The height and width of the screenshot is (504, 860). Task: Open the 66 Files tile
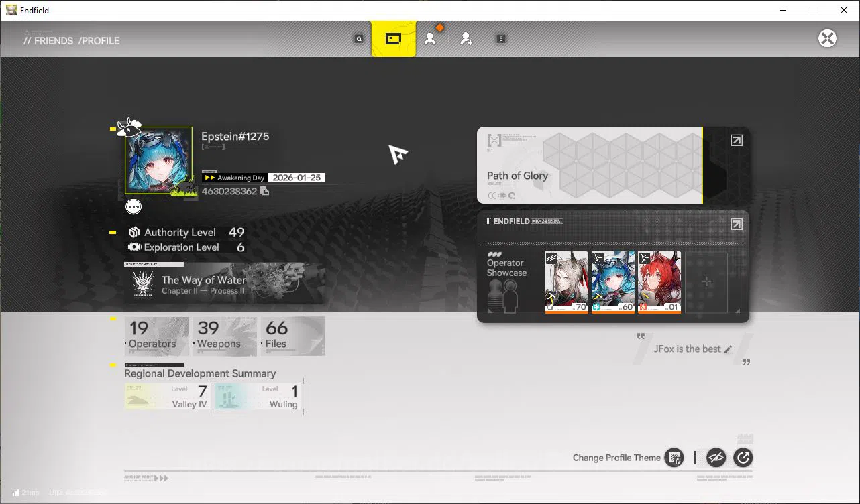293,336
